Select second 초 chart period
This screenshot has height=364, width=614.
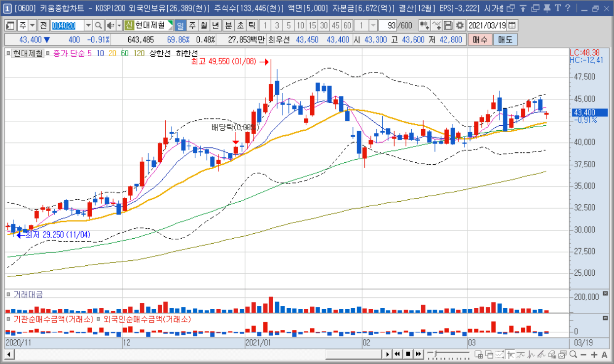(240, 25)
